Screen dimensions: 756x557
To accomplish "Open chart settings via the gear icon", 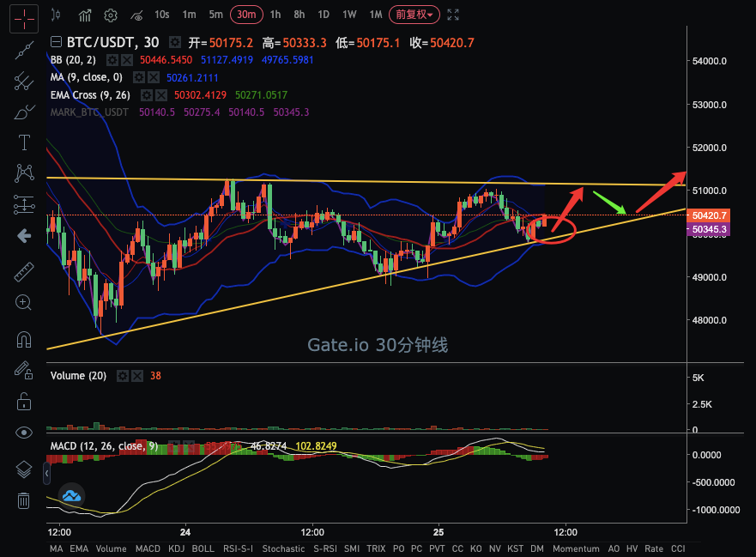I will point(109,15).
